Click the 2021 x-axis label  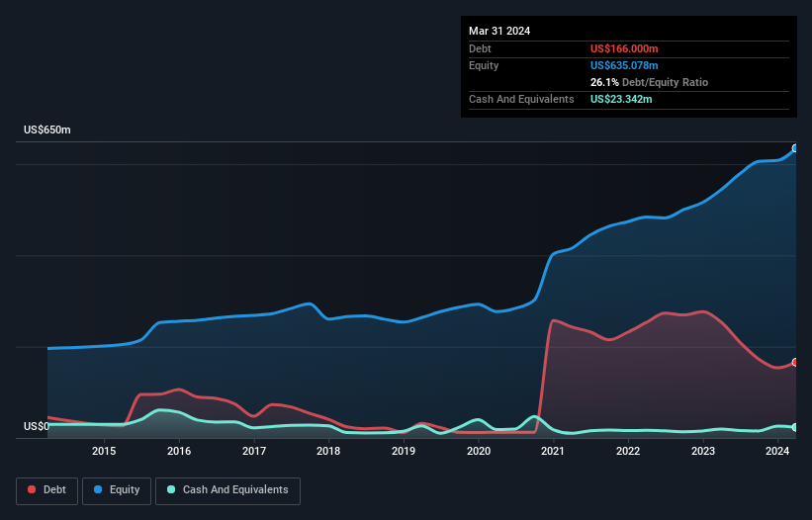click(x=553, y=451)
